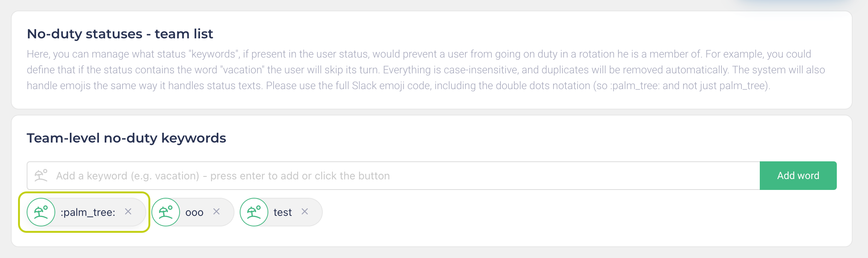Click the beach icon on ooo chip
Viewport: 868px width, 258px height.
coord(166,212)
